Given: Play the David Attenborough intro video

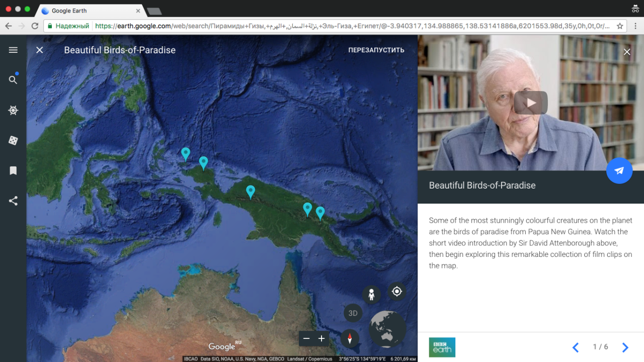Looking at the screenshot, I should click(x=530, y=103).
